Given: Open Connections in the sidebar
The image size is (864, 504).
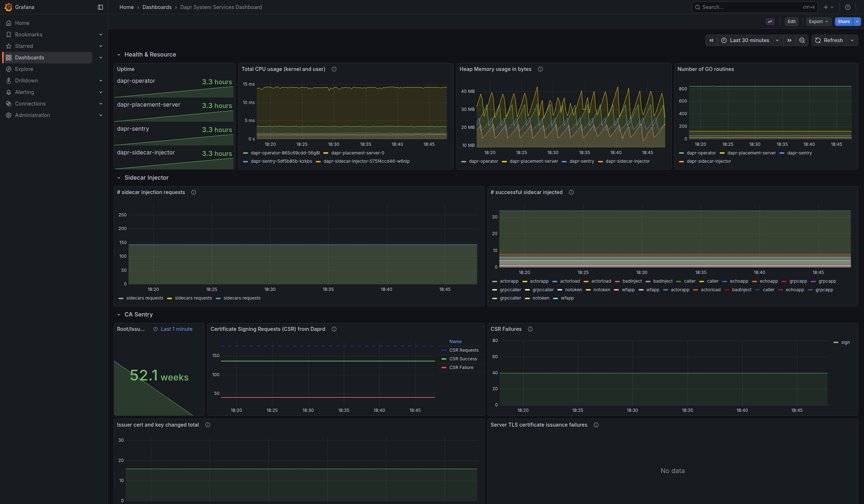Looking at the screenshot, I should 30,104.
